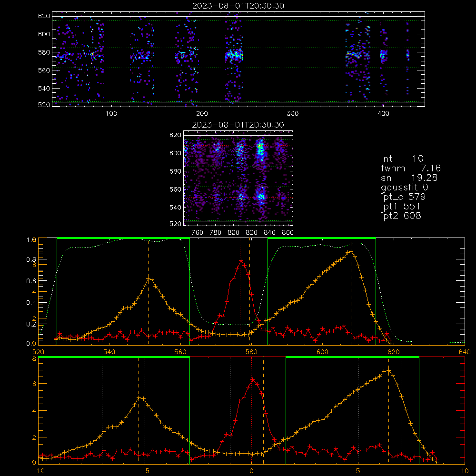Select the 'fwhm 7.16' value
This screenshot has height=476, width=476.
tap(410, 168)
